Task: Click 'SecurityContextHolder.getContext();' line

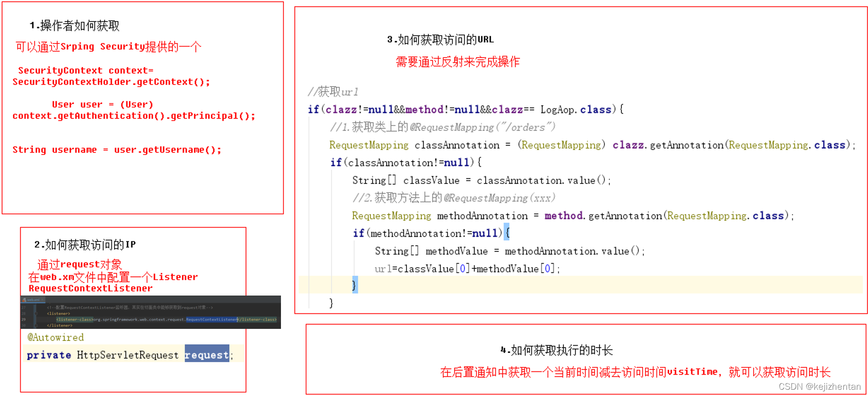Action: click(x=111, y=82)
